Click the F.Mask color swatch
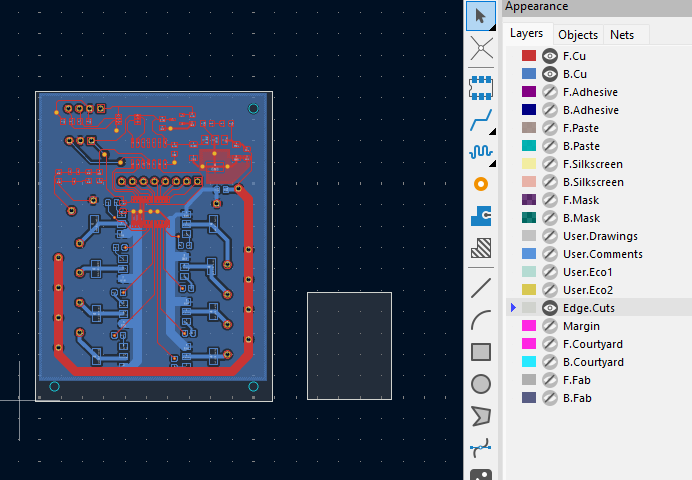Viewport: 692px width, 480px height. pos(529,200)
